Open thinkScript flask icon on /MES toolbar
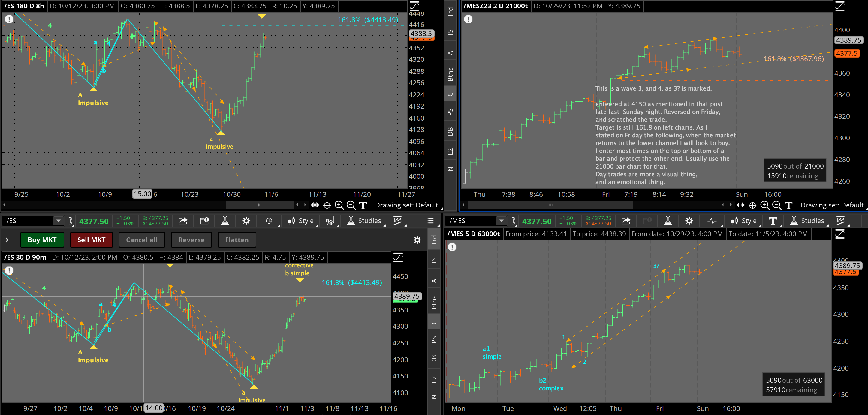Image resolution: width=868 pixels, height=415 pixels. (668, 221)
